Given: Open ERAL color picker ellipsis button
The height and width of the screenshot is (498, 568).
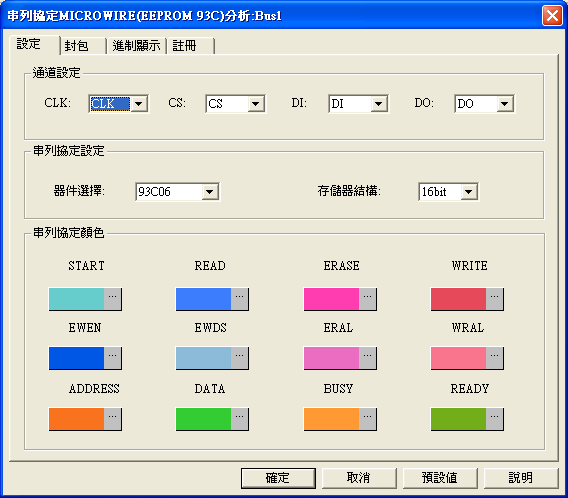Looking at the screenshot, I should (368, 358).
